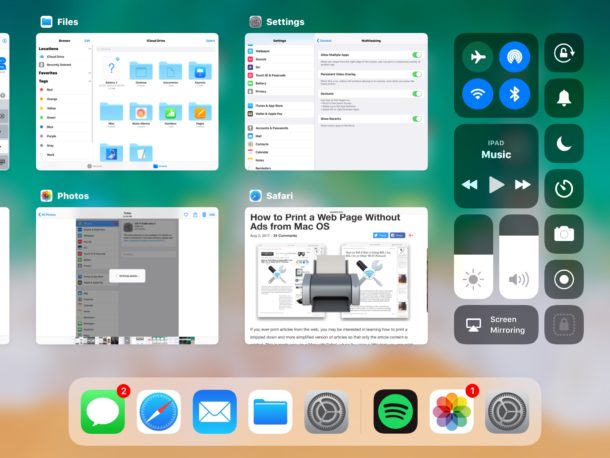Open the Mail app in dock

tap(214, 411)
